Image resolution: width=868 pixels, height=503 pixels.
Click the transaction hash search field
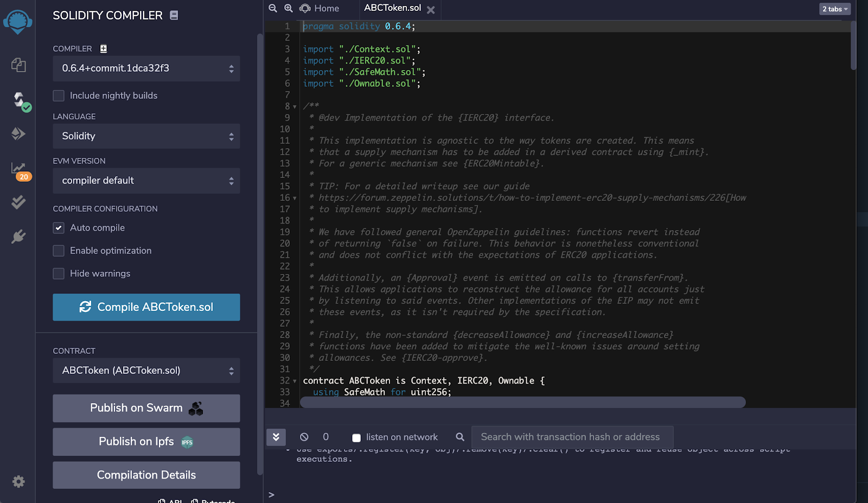tap(572, 437)
